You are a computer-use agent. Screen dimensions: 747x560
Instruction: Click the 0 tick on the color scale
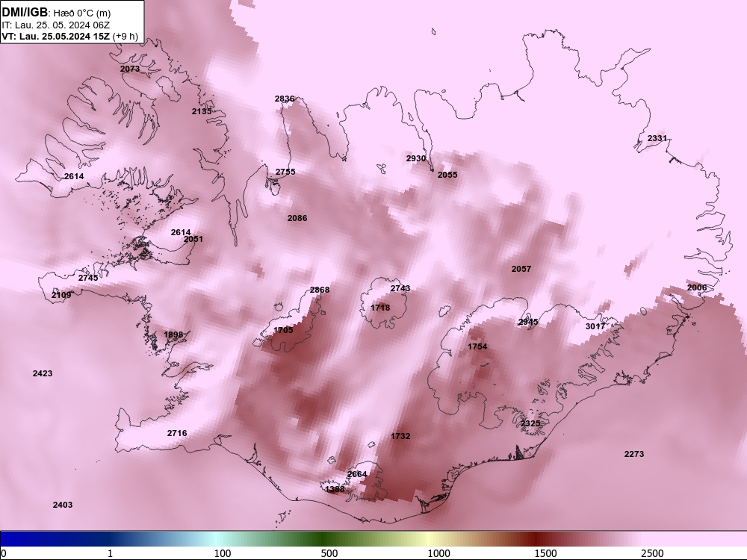4,553
